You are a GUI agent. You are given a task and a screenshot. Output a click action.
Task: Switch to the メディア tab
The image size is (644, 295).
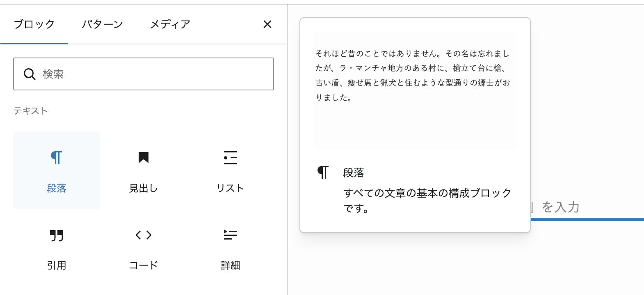tap(170, 24)
